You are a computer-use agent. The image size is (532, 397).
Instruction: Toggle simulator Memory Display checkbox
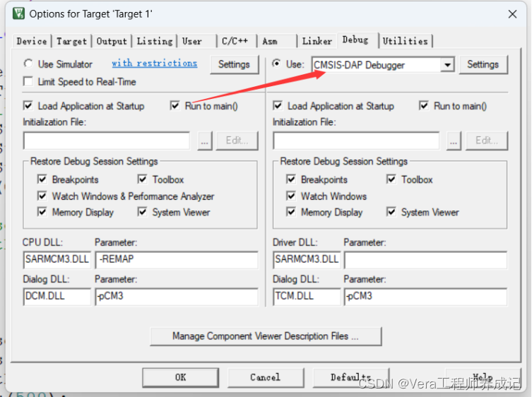click(42, 212)
